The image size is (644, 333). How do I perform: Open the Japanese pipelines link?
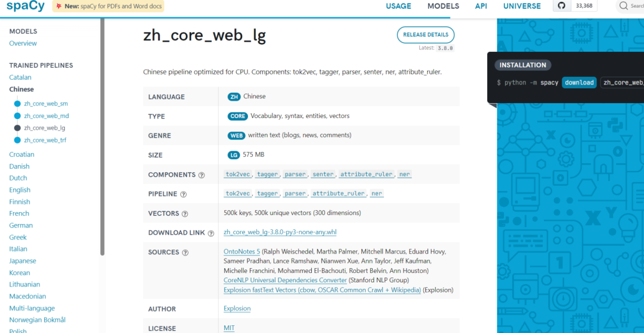[x=23, y=261]
